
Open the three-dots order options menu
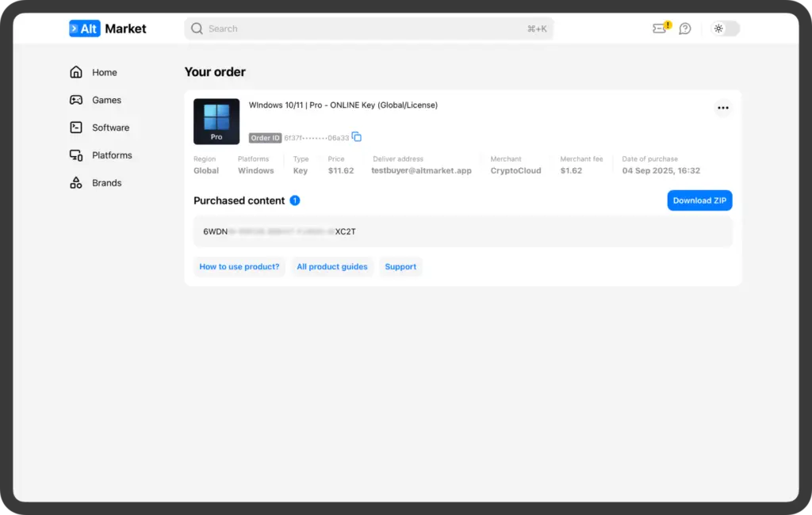(x=723, y=109)
